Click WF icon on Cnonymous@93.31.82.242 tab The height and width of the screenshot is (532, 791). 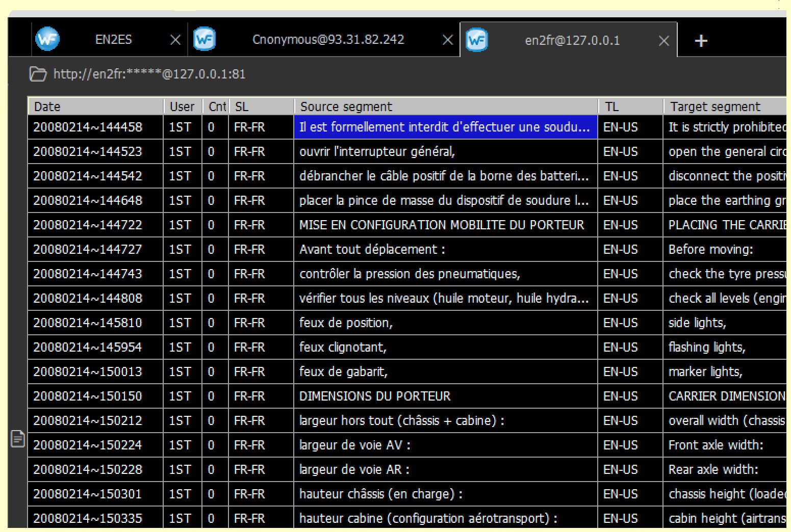205,39
